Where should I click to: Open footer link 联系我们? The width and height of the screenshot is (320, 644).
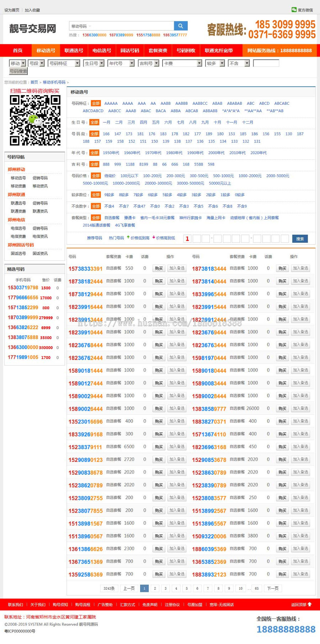click(15, 605)
